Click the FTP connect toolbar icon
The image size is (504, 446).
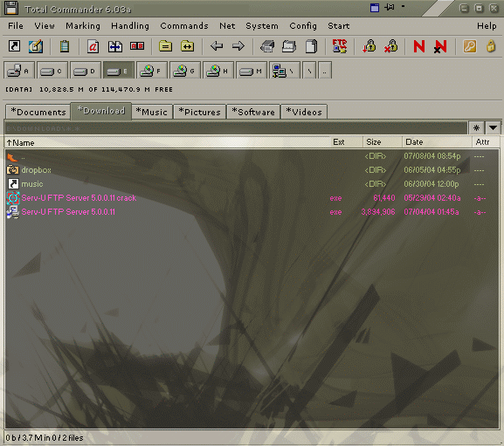tap(340, 46)
